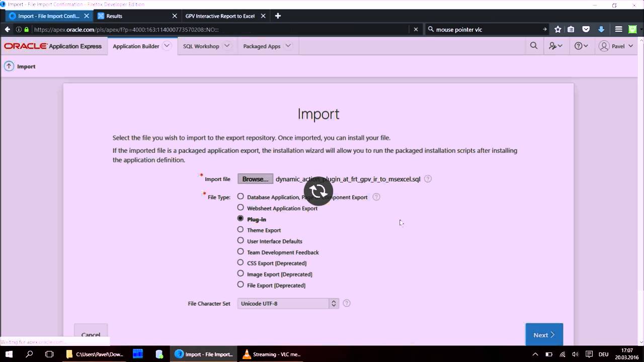The image size is (644, 362).
Task: Open the network Wi-Fi tray icon
Action: pos(562,354)
